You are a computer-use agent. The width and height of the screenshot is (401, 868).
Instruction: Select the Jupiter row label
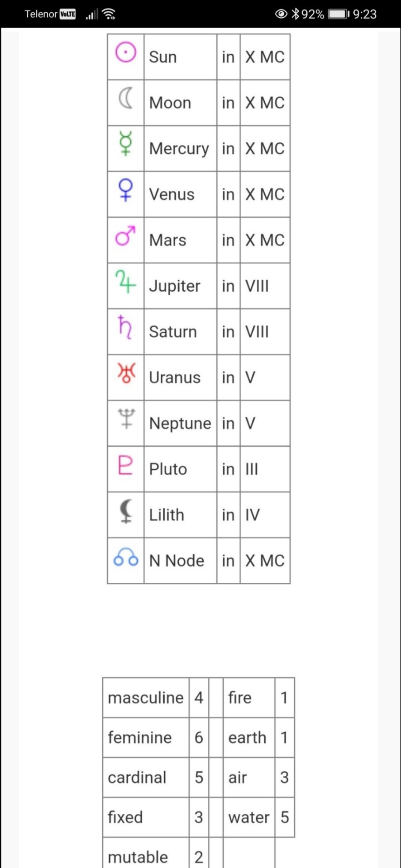(x=175, y=286)
